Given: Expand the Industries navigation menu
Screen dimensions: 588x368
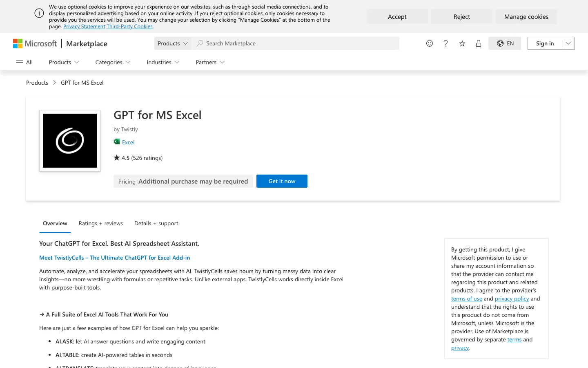Looking at the screenshot, I should [163, 62].
